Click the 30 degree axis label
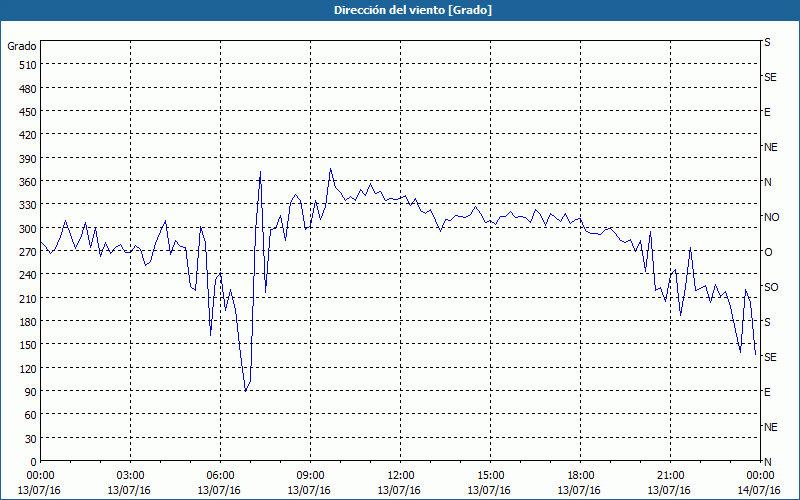The height and width of the screenshot is (500, 800). coord(31,439)
